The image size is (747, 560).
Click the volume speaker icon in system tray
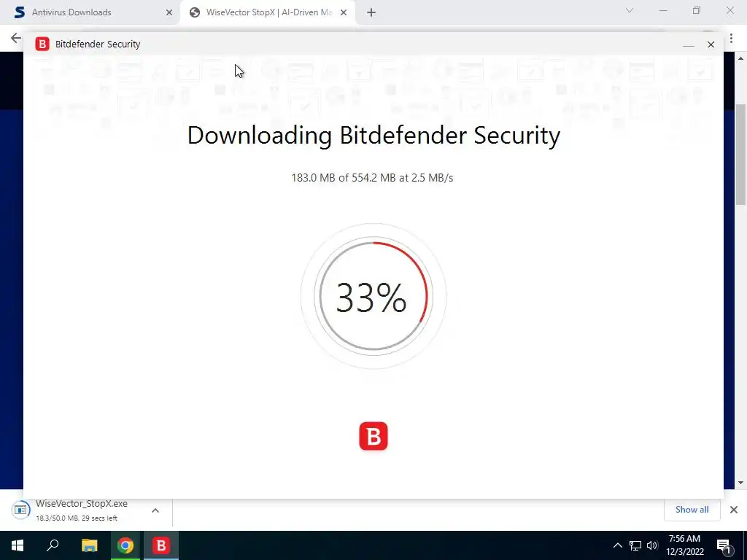(652, 545)
